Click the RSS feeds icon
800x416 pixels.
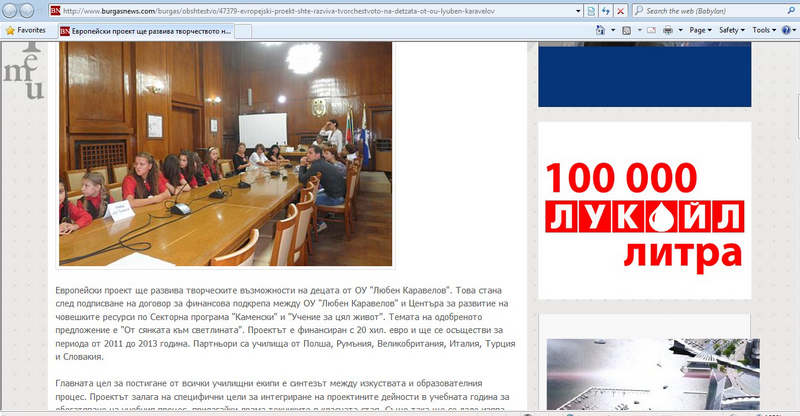pos(627,30)
